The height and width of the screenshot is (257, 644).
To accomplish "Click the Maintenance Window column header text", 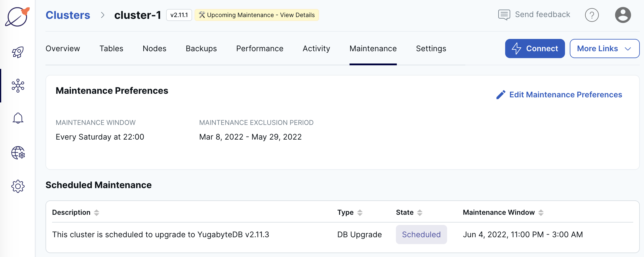I will pos(499,212).
